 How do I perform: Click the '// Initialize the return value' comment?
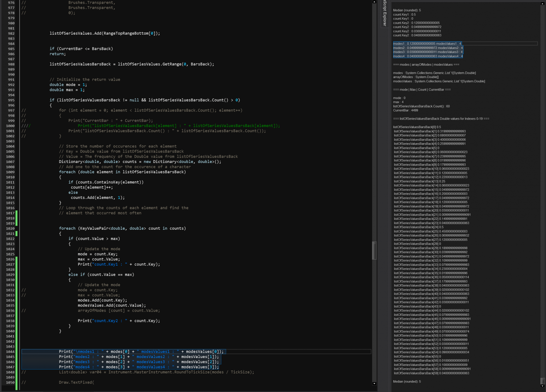[x=85, y=79]
